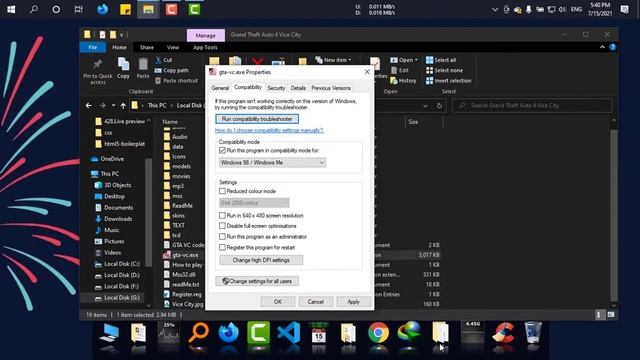Click the navigation pane scrollbar
640x360 pixels.
pyautogui.click(x=148, y=212)
